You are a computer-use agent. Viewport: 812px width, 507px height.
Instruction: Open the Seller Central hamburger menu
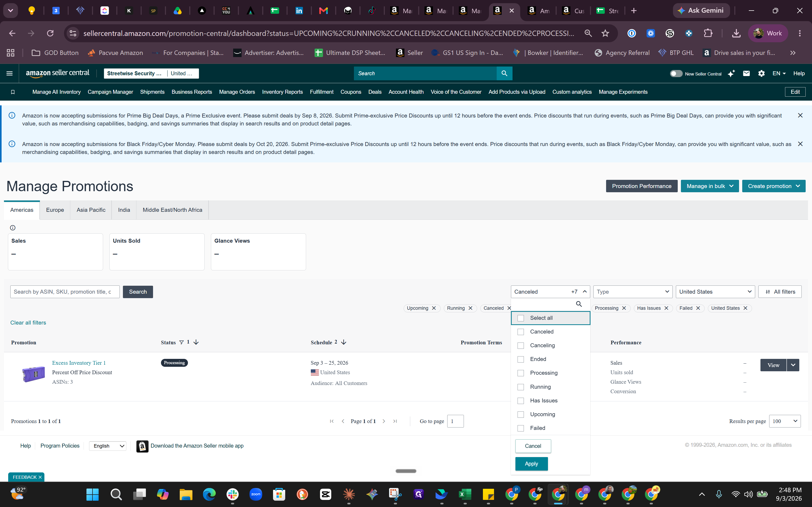tap(10, 73)
